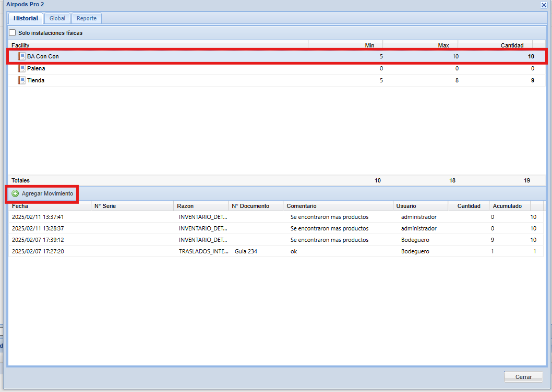The image size is (552, 392).
Task: Sort by Min column header
Action: (345, 45)
